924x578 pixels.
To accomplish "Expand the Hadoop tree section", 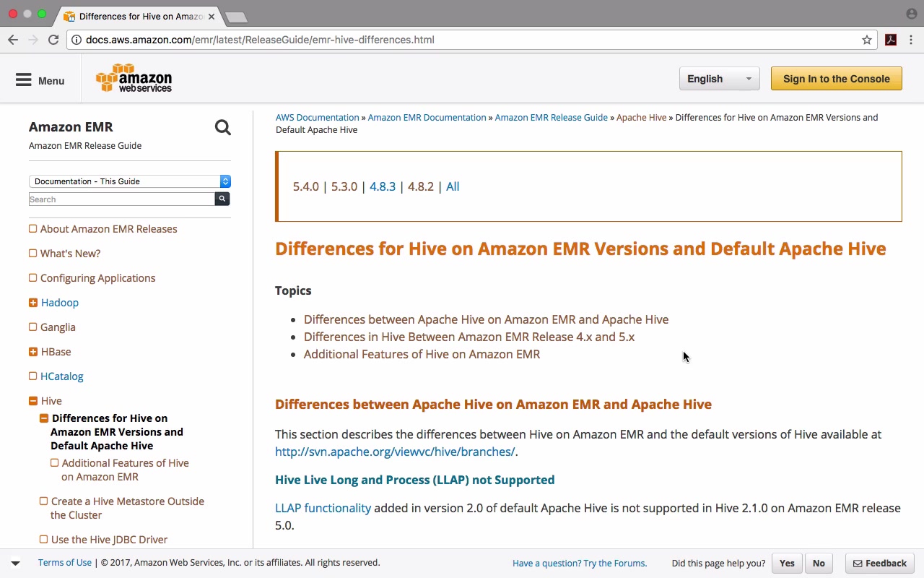I will coord(33,303).
